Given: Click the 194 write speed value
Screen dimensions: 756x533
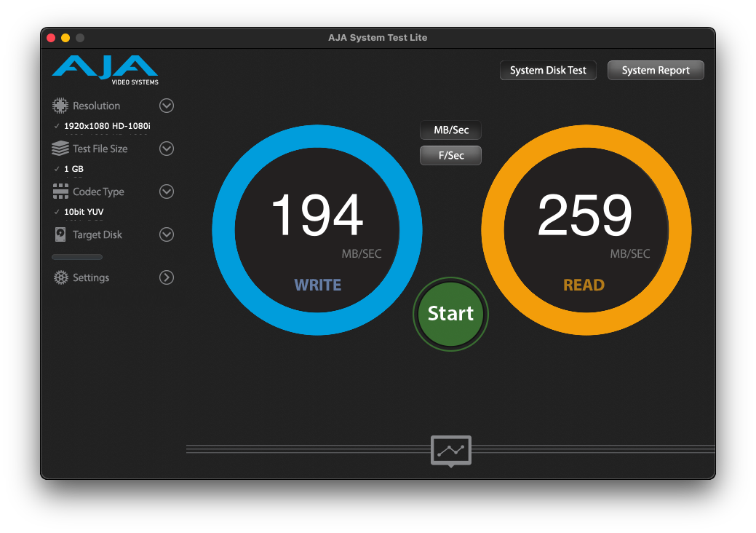Looking at the screenshot, I should tap(317, 214).
